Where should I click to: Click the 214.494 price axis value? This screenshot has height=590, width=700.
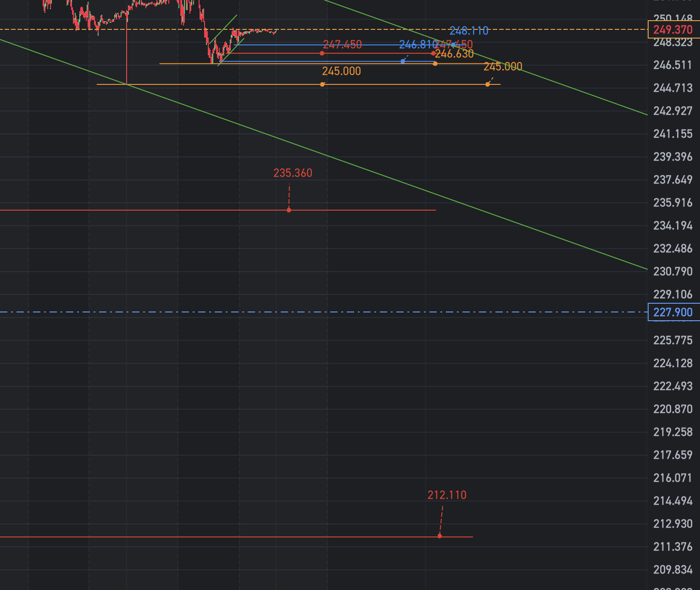click(673, 501)
